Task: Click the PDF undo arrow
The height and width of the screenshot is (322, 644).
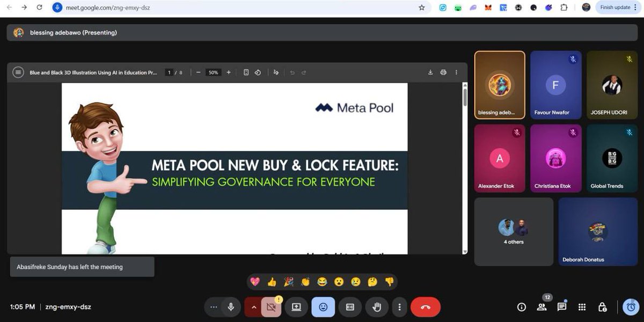Action: 292,72
